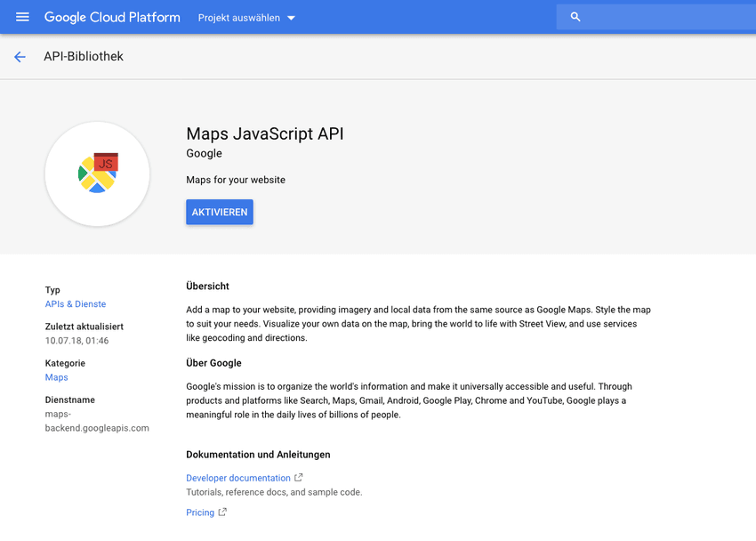The height and width of the screenshot is (541, 756).
Task: Open the Maps category link
Action: point(56,377)
